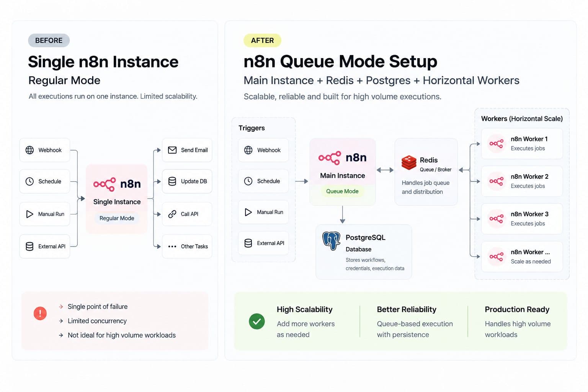Click the 'Main Instance' label
The width and height of the screenshot is (588, 392).
343,176
